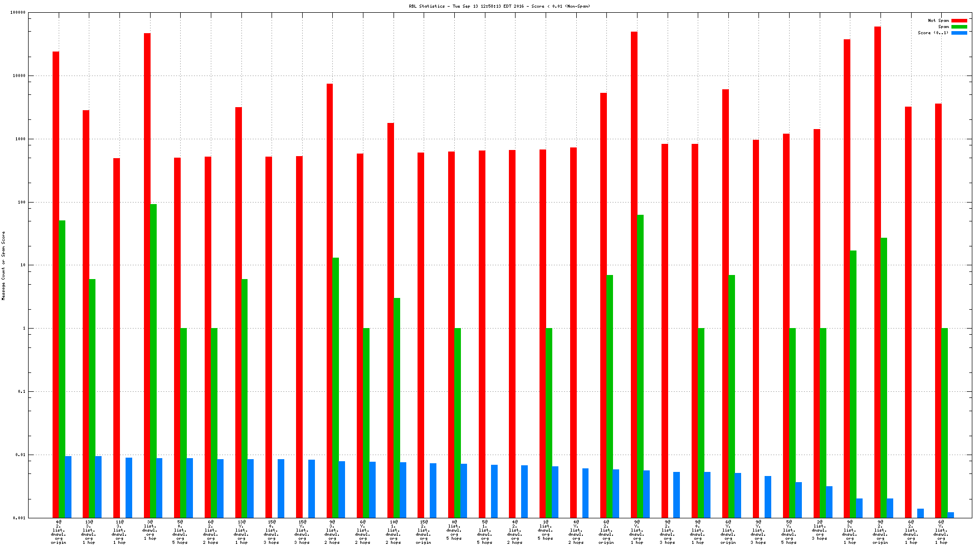The image size is (980, 551).
Task: Click x-axis label '2@ list.dnswl.org 3 hops'
Action: (x=820, y=530)
